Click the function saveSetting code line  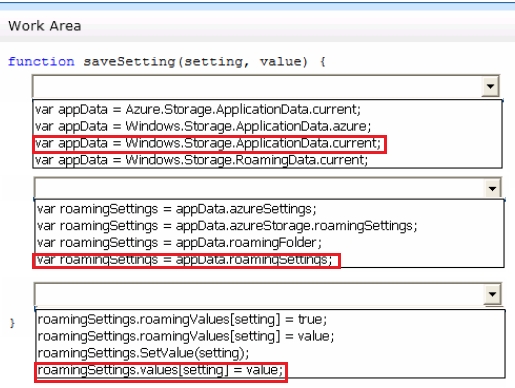coord(167,62)
